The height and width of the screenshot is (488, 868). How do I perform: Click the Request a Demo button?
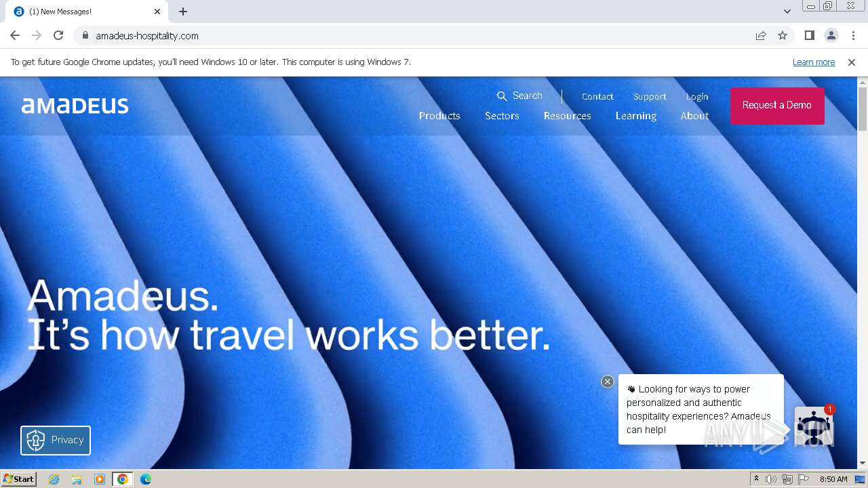coord(777,105)
